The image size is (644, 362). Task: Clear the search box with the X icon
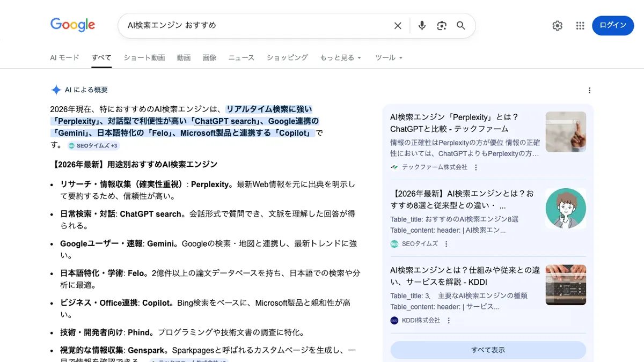point(398,26)
